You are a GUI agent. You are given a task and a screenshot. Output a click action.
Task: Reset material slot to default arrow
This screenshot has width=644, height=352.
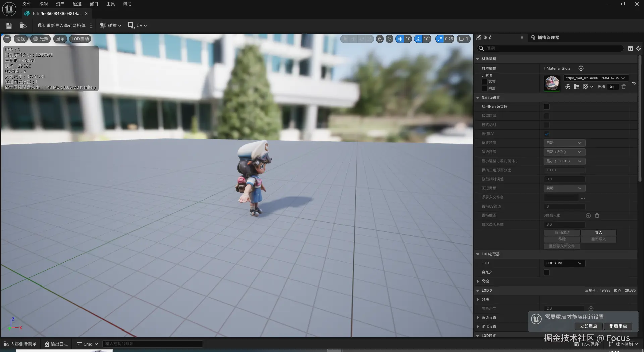pyautogui.click(x=634, y=83)
